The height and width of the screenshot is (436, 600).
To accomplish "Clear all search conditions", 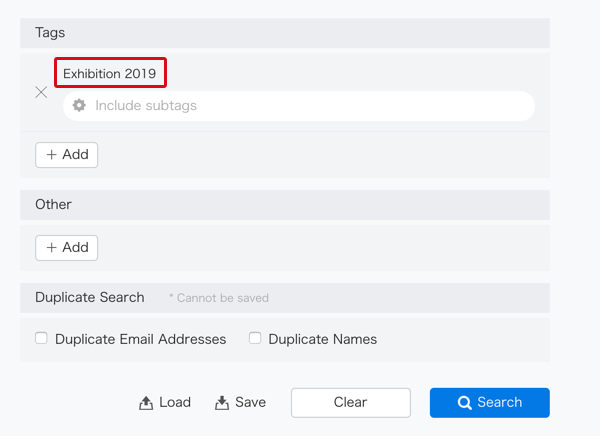I will point(351,403).
